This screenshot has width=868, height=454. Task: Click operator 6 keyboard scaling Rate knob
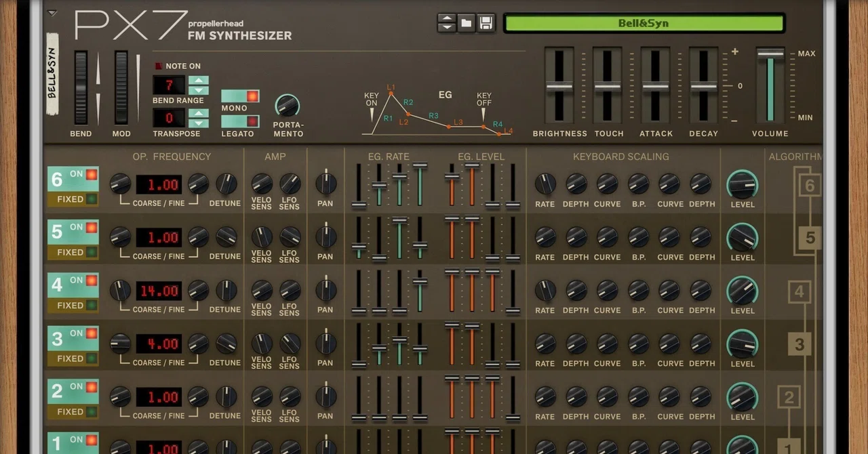[545, 184]
